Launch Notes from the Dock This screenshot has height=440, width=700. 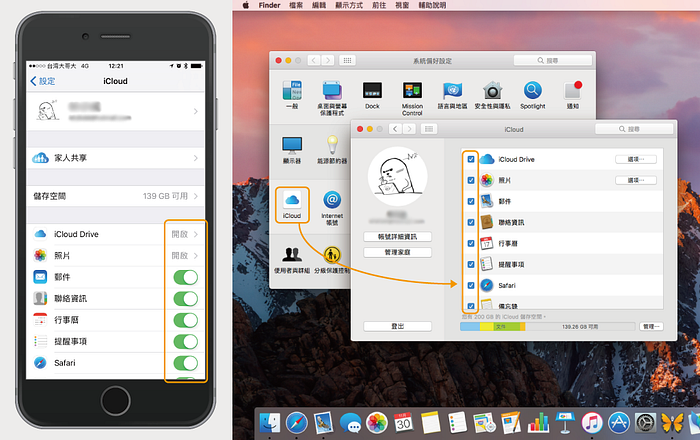pyautogui.click(x=431, y=423)
